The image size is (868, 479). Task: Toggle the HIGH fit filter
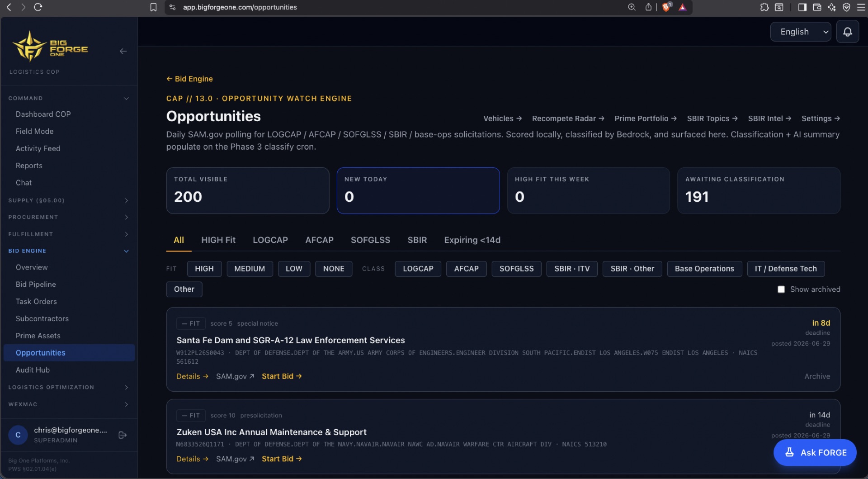click(x=204, y=269)
